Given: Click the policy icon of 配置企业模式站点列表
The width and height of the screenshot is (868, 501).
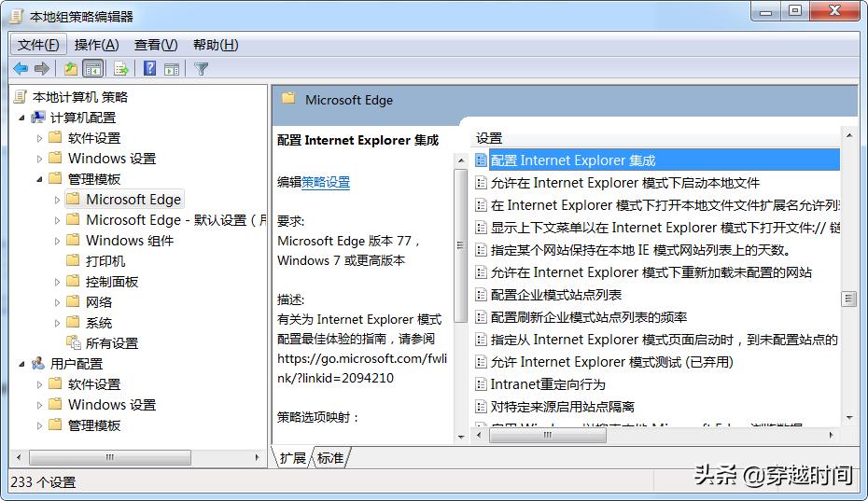Looking at the screenshot, I should 481,295.
